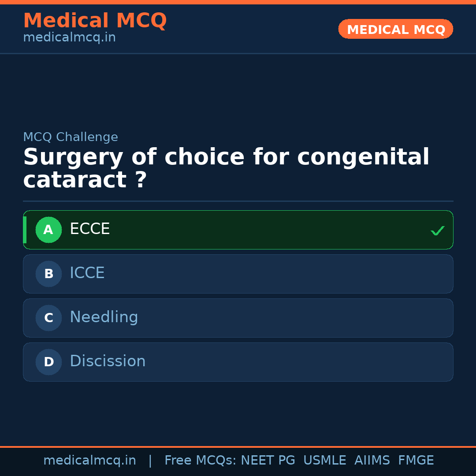
Task: Click the orange divider bar above the footer
Action: pyautogui.click(x=238, y=446)
